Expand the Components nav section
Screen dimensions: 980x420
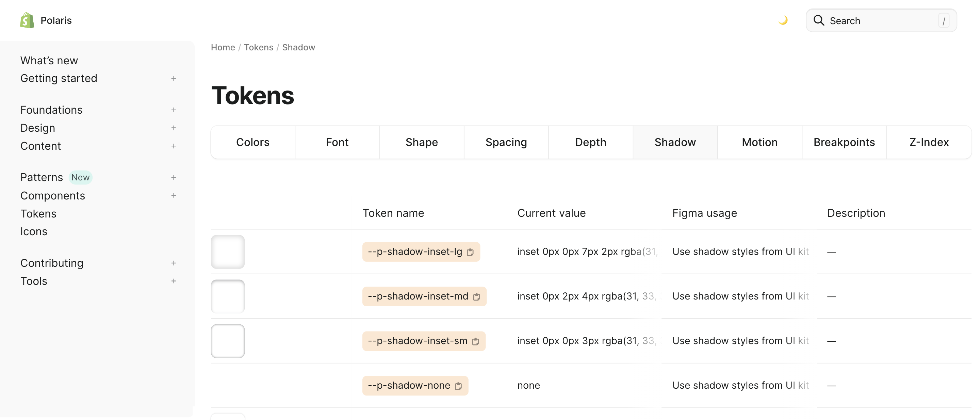coord(174,196)
